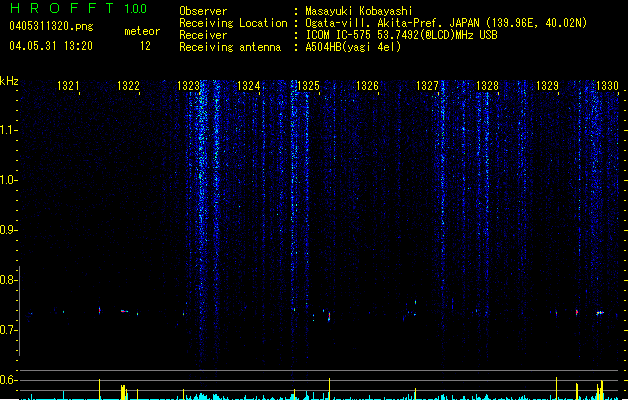Click location Ogata-vill. Akita-Pref. JAPAN text
The image size is (629, 400).
point(446,23)
